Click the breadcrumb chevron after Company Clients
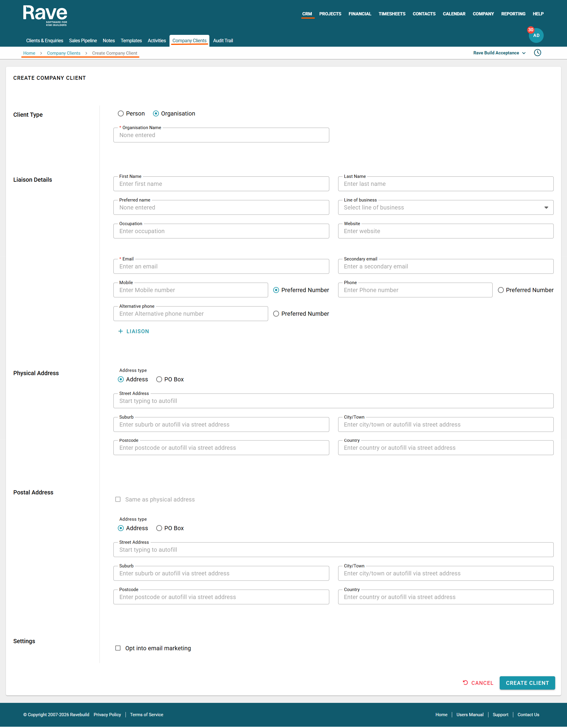Screen dimensions: 567x728 point(86,53)
